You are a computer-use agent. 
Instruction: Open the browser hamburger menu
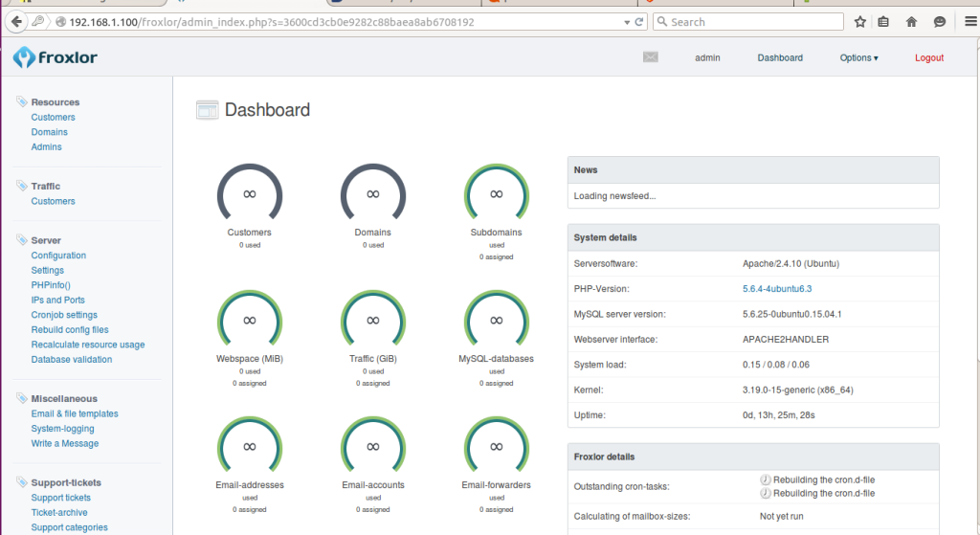pos(970,22)
